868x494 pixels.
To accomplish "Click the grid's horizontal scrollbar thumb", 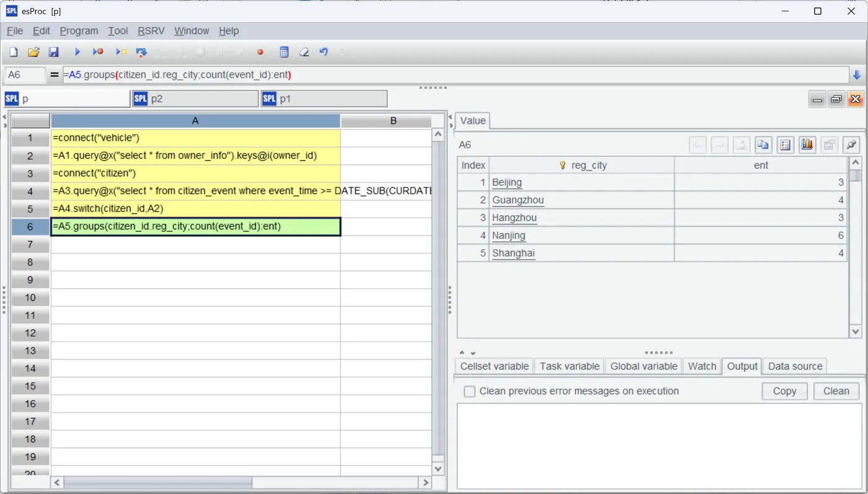I will (157, 482).
